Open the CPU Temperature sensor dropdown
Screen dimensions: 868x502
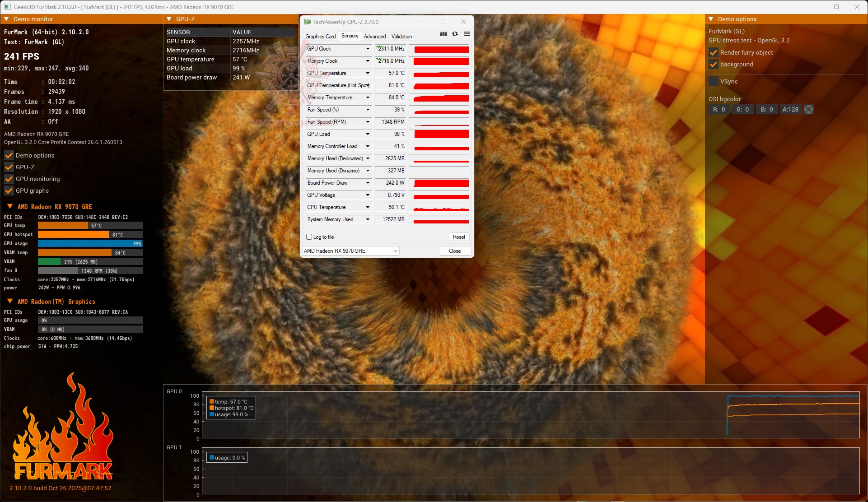click(x=368, y=207)
